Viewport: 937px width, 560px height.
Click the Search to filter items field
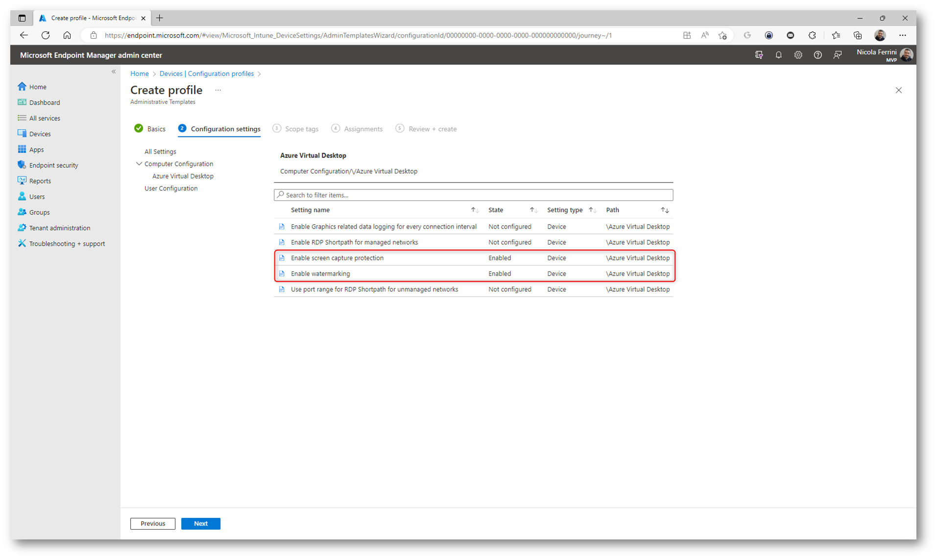[x=473, y=195]
